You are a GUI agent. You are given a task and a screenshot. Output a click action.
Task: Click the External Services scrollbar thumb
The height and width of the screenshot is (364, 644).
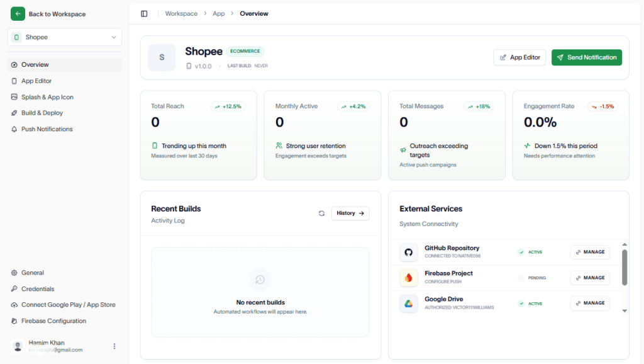click(x=625, y=268)
